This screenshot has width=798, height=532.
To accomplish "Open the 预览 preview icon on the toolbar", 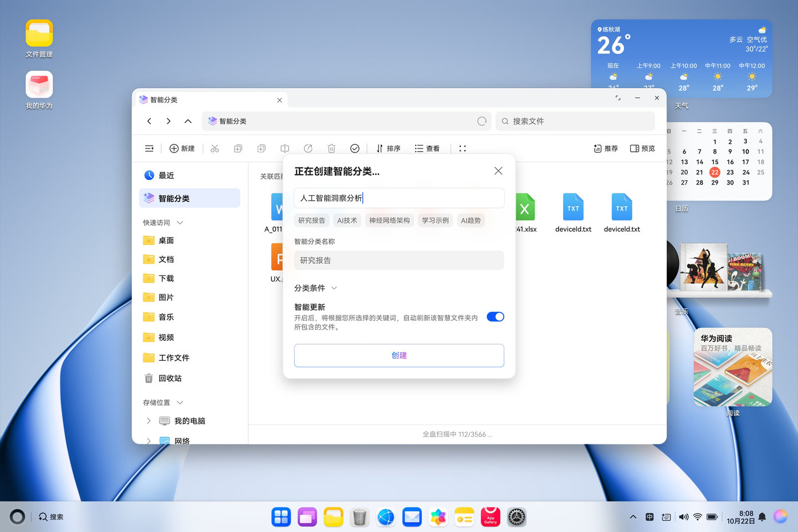I will [642, 148].
